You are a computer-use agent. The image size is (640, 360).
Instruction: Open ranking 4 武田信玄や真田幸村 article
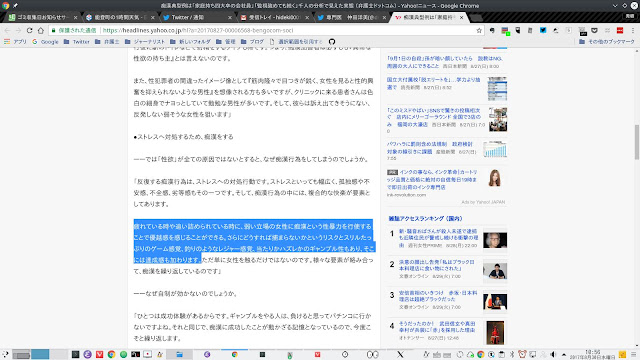(x=437, y=327)
